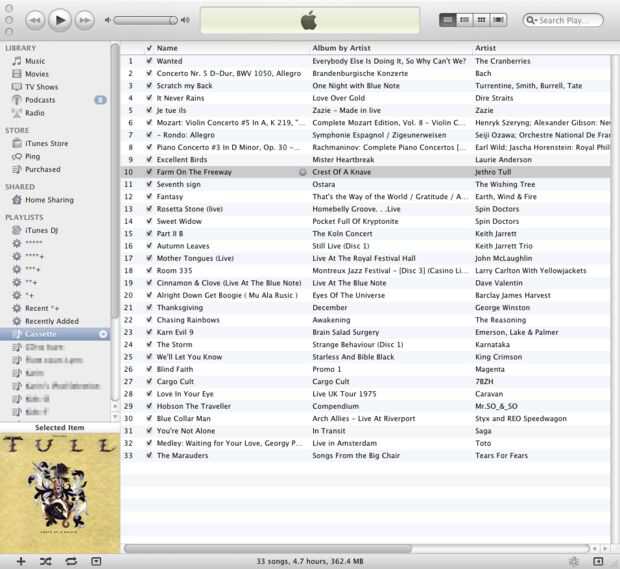Uncheck the song It Never Rains

click(x=149, y=98)
